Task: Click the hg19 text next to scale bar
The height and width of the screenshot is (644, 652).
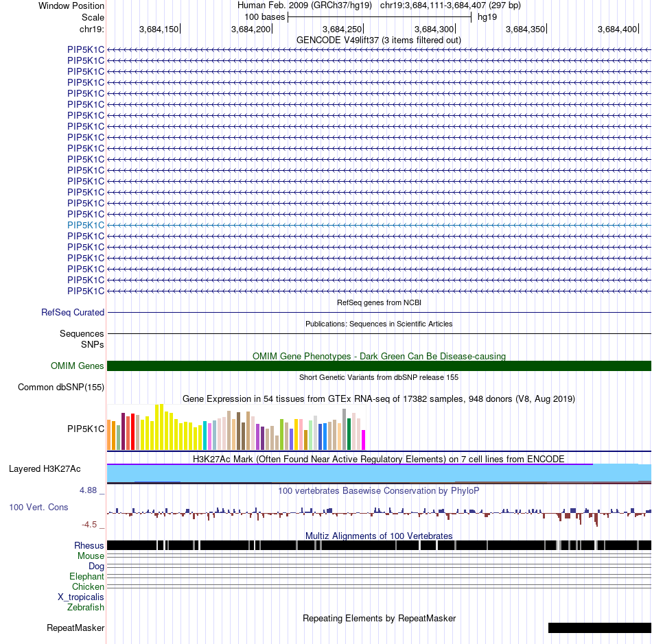Action: pos(487,17)
